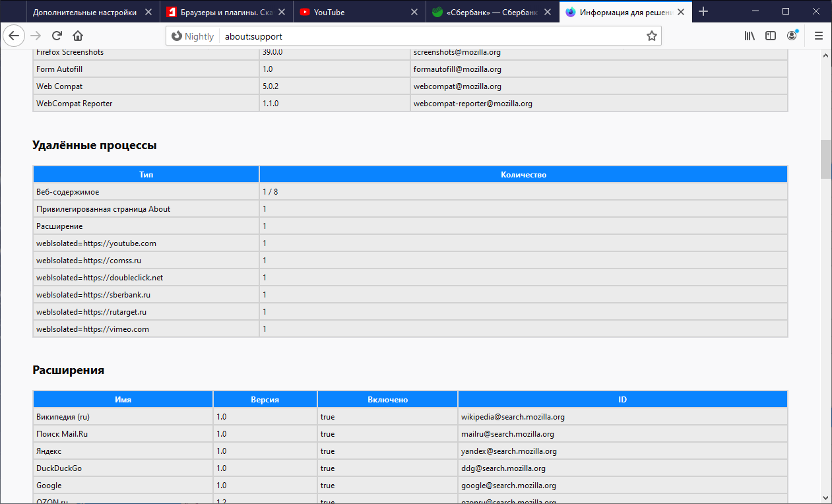Image resolution: width=832 pixels, height=504 pixels.
Task: Bookmark this page with the star icon
Action: (x=651, y=36)
